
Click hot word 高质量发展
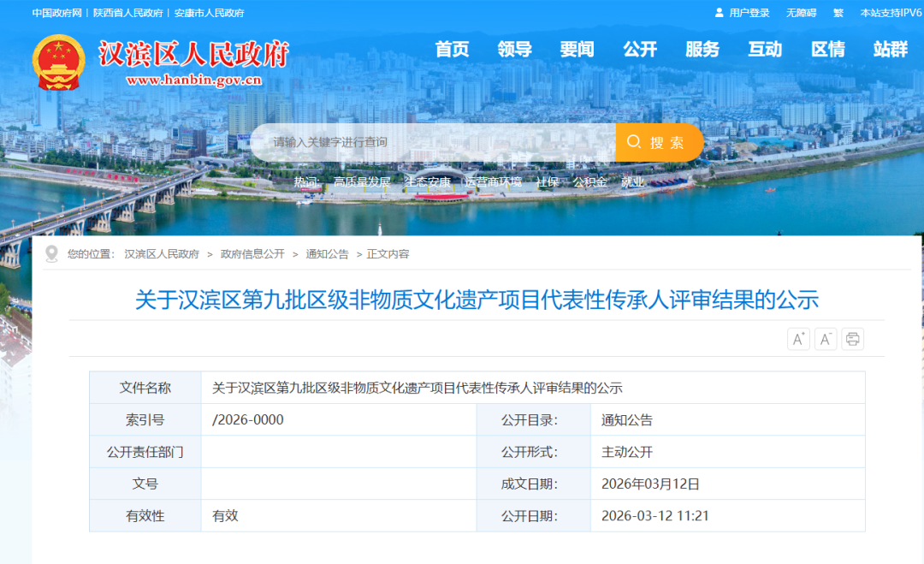(363, 182)
